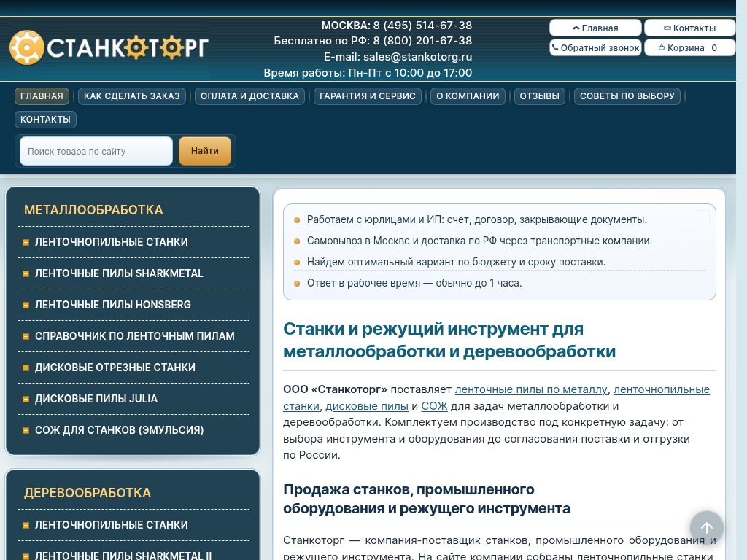Screen dimensions: 747x560
Task: Click plus icon beside СПРАВОЧНИК ПО ЛЕНТОЧНЫМ ПИЛАМ
Action: point(26,337)
